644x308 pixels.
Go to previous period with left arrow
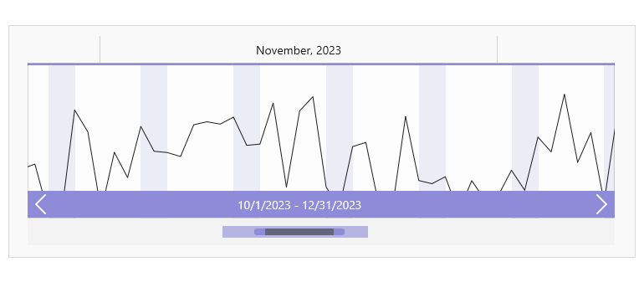coord(41,204)
